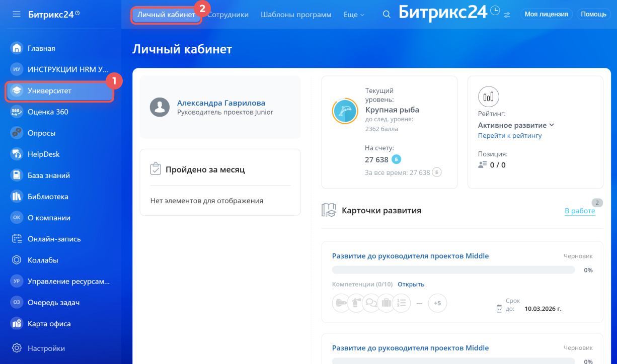Viewport: 617px width, 364px height.
Task: Open HelpDesk headset icon
Action: 17,154
